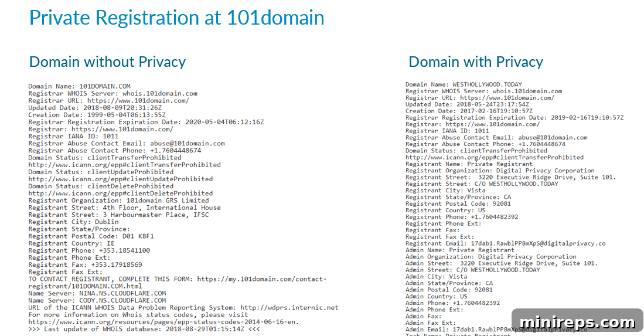Click the 'Private Registration at 101domain' title
The height and width of the screenshot is (336, 644).
point(176,18)
